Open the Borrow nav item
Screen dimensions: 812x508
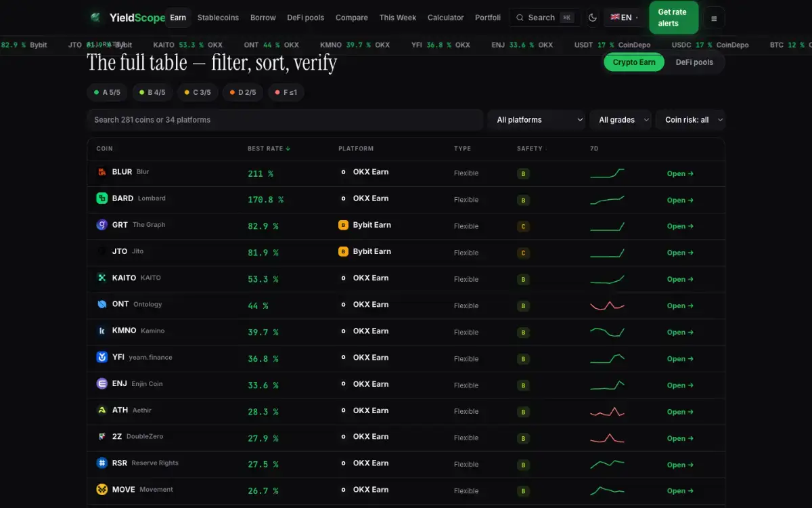(x=263, y=18)
